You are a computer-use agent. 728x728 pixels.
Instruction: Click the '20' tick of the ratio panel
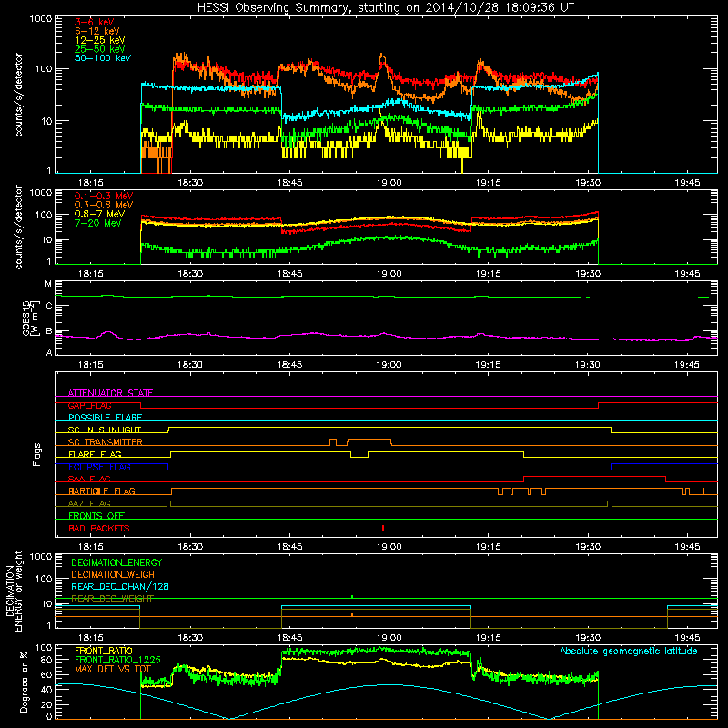46,704
